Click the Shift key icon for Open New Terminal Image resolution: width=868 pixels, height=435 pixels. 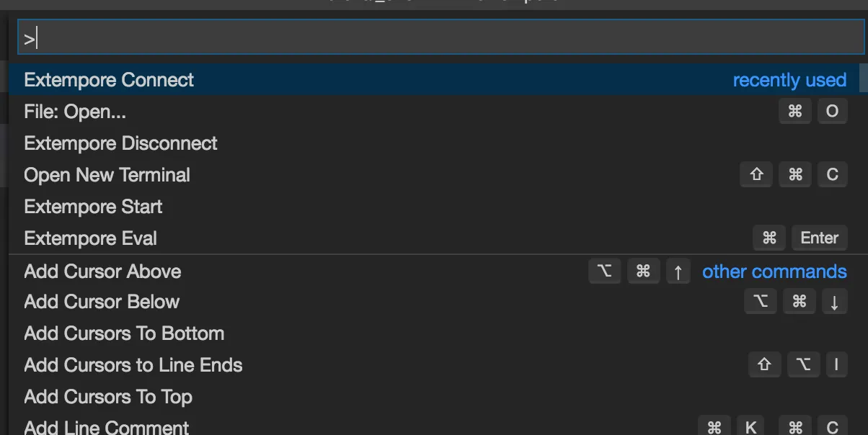point(756,175)
